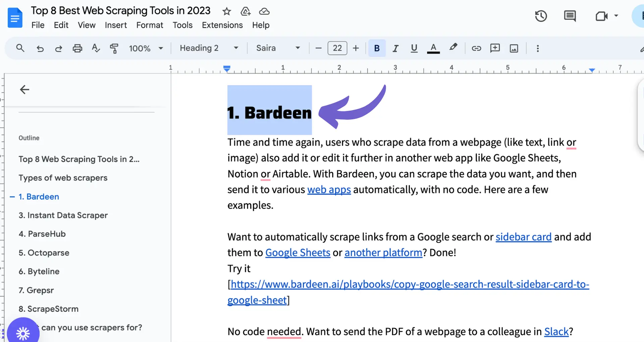644x342 pixels.
Task: Open the File menu
Action: (38, 25)
